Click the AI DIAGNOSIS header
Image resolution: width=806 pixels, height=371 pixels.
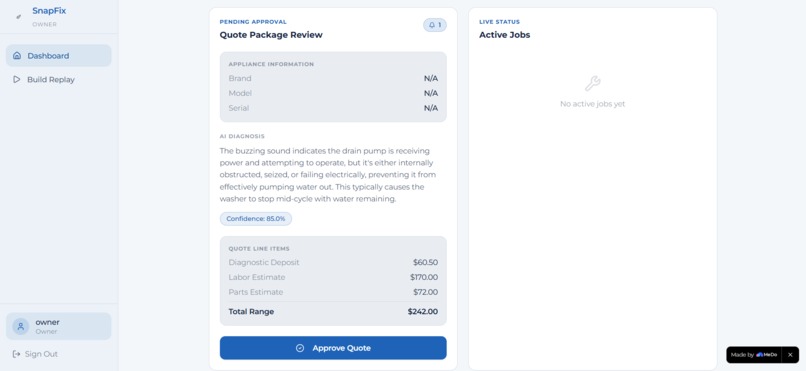tap(242, 137)
